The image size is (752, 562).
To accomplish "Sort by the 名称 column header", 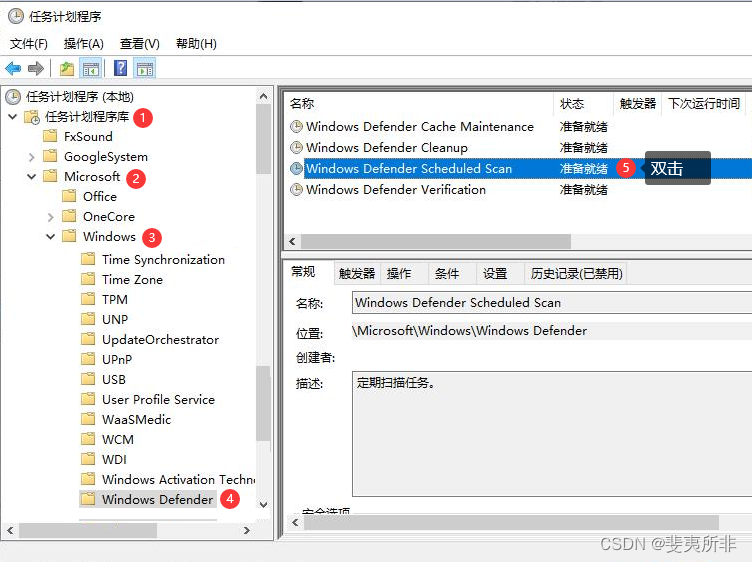I will [x=419, y=104].
